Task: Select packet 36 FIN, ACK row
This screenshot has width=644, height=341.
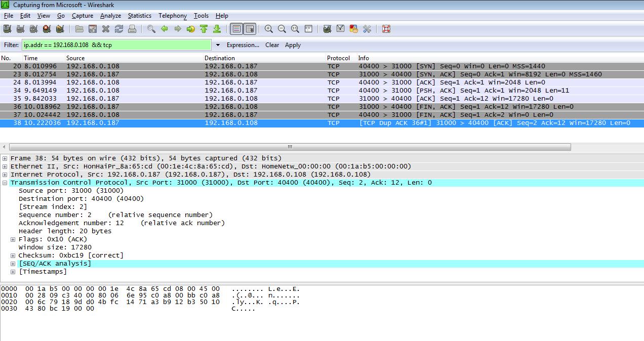Action: pyautogui.click(x=322, y=107)
